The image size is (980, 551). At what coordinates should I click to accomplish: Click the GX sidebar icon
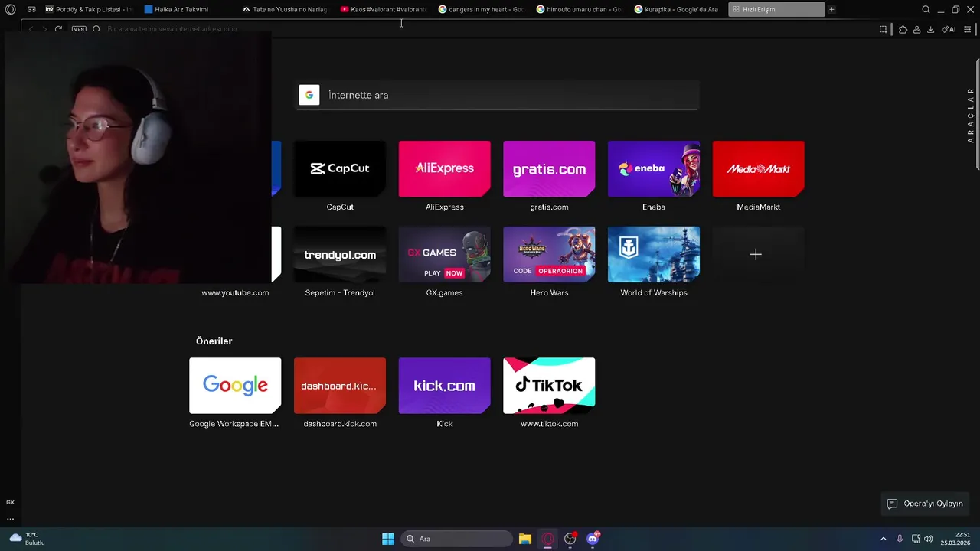point(10,502)
